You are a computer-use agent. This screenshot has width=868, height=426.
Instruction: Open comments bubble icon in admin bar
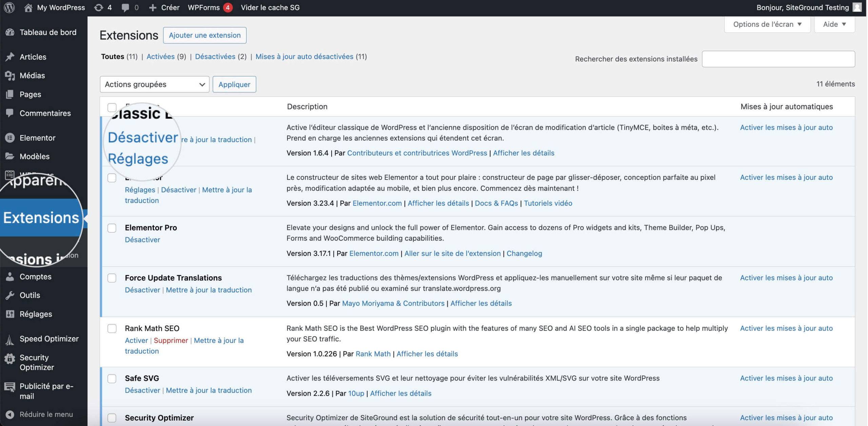(125, 7)
